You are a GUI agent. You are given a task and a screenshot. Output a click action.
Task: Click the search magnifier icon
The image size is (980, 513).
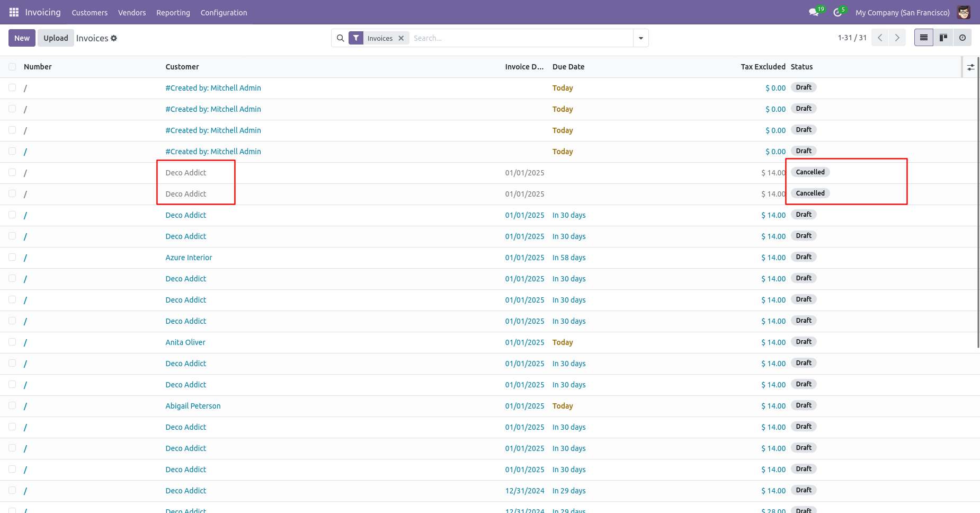(x=341, y=38)
